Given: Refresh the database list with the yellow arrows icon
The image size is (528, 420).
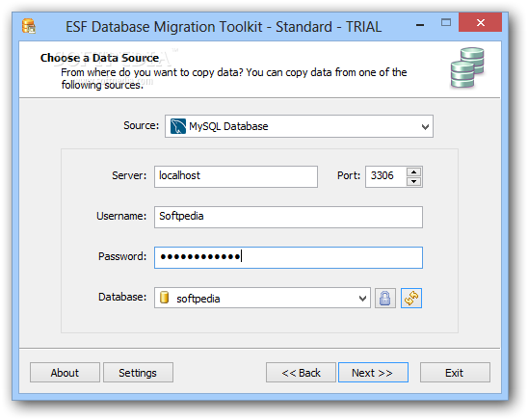Looking at the screenshot, I should click(411, 299).
